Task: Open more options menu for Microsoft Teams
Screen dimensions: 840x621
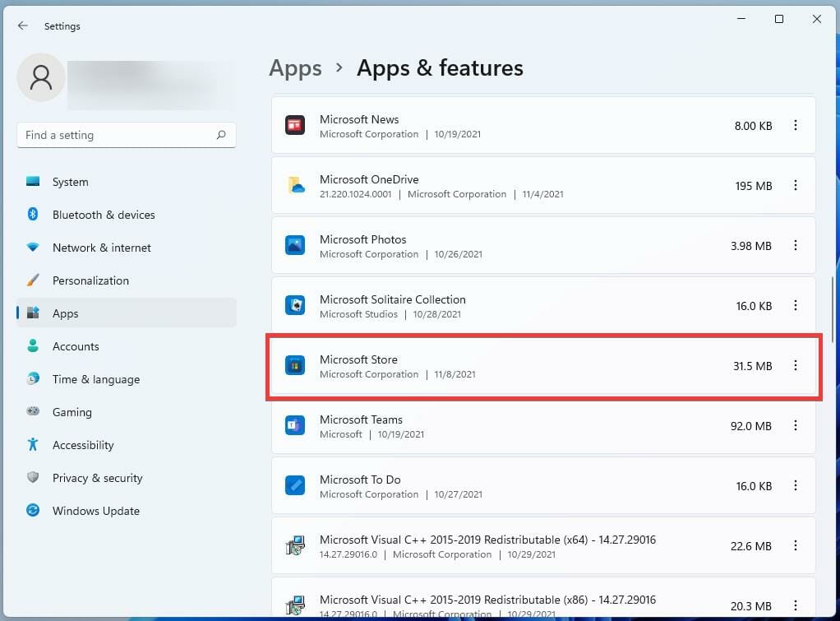Action: coord(795,426)
